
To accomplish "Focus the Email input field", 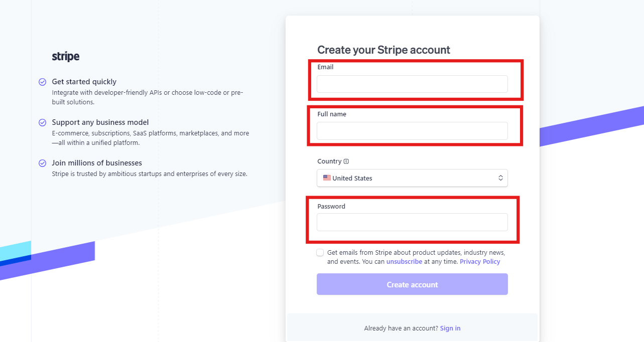I will click(x=412, y=84).
